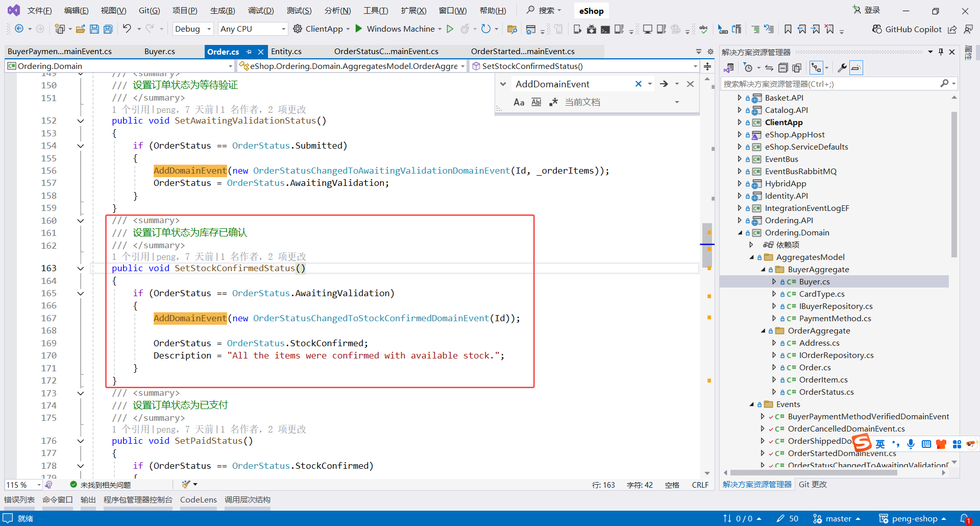Collapse the BuyerAggregate folder
Screen dimensions: 980x526
(763, 270)
